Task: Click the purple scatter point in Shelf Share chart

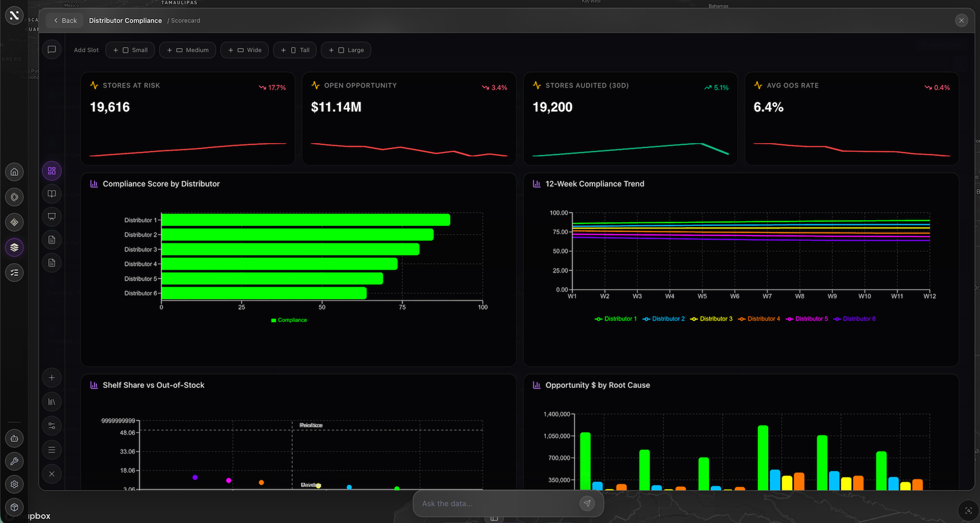Action: (x=195, y=477)
